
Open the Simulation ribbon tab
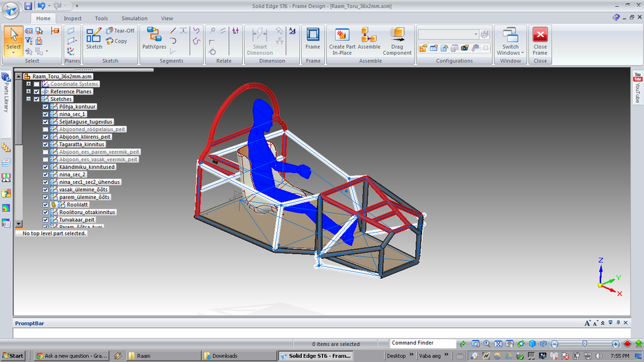point(134,18)
